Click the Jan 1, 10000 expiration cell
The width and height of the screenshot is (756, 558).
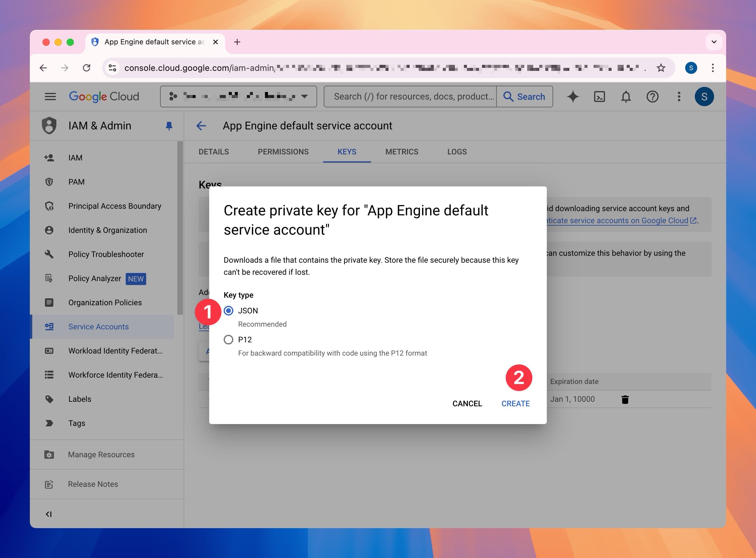pyautogui.click(x=572, y=399)
